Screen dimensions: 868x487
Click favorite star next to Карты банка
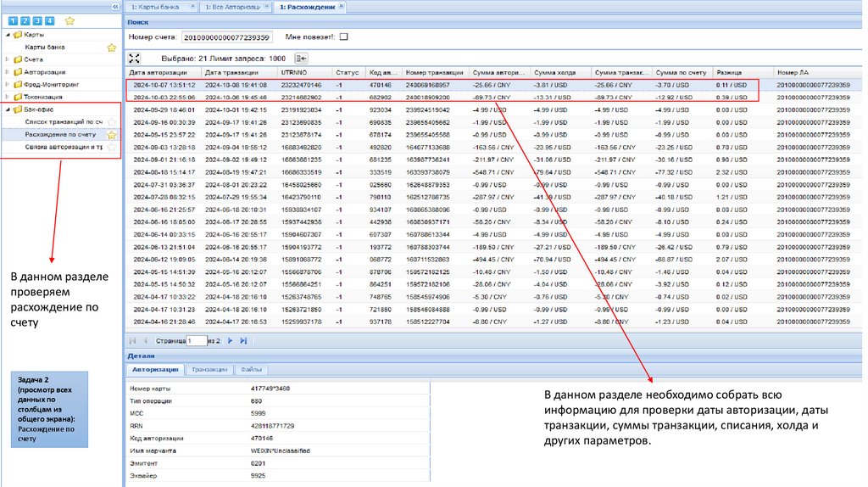[x=111, y=48]
